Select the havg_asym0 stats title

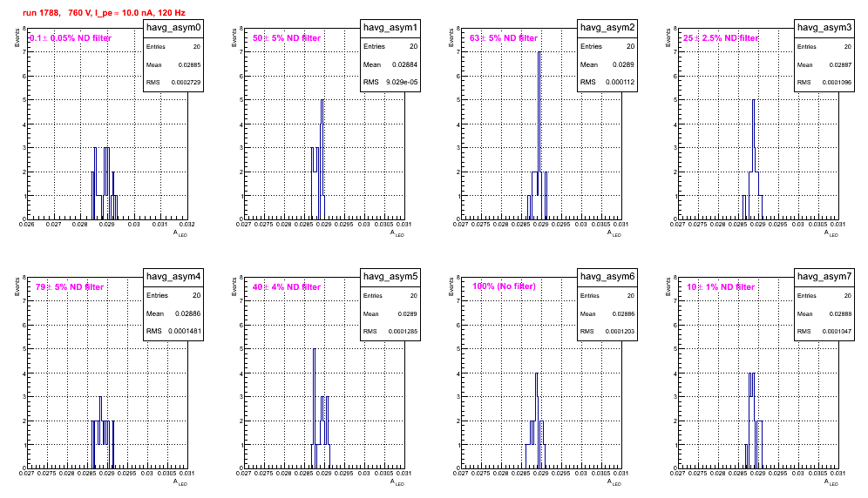click(173, 28)
